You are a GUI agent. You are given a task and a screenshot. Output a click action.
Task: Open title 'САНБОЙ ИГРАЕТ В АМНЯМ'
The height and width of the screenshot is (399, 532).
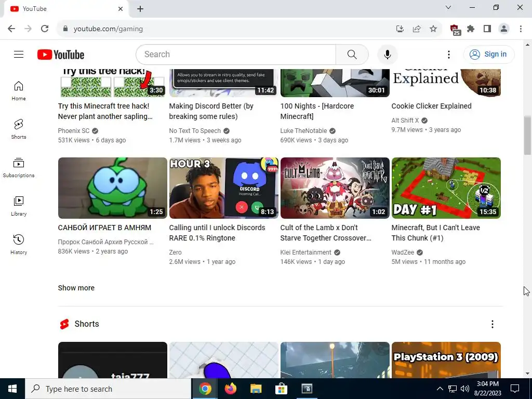104,228
